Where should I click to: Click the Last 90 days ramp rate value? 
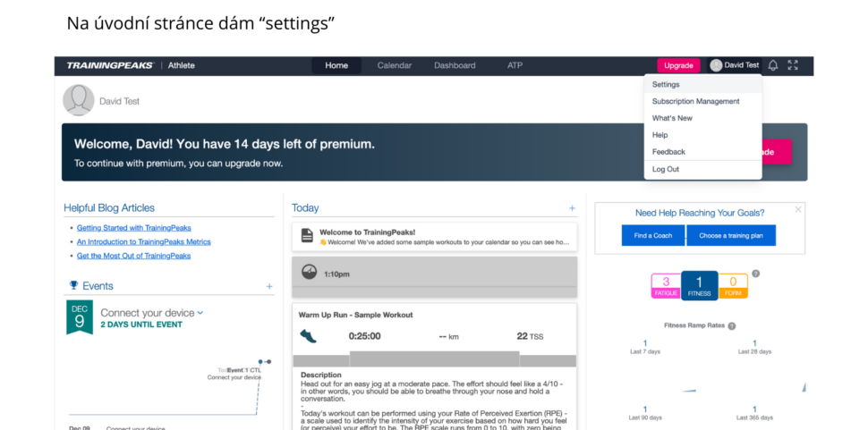tap(645, 409)
